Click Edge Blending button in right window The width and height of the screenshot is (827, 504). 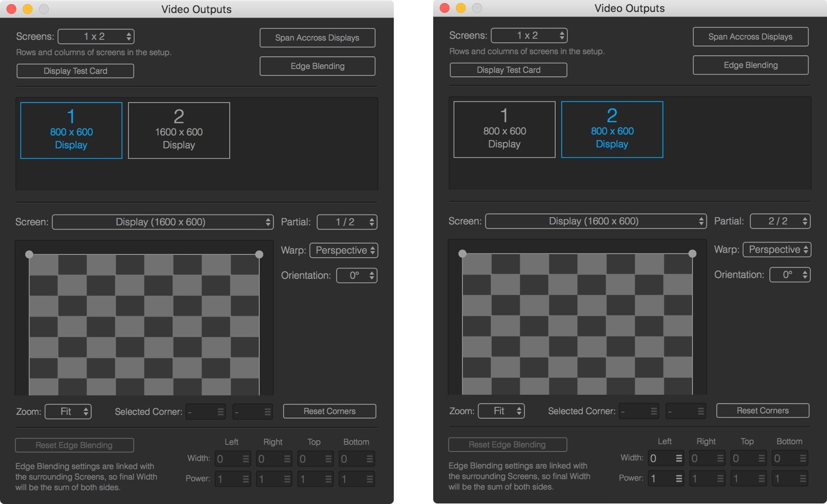click(x=750, y=65)
